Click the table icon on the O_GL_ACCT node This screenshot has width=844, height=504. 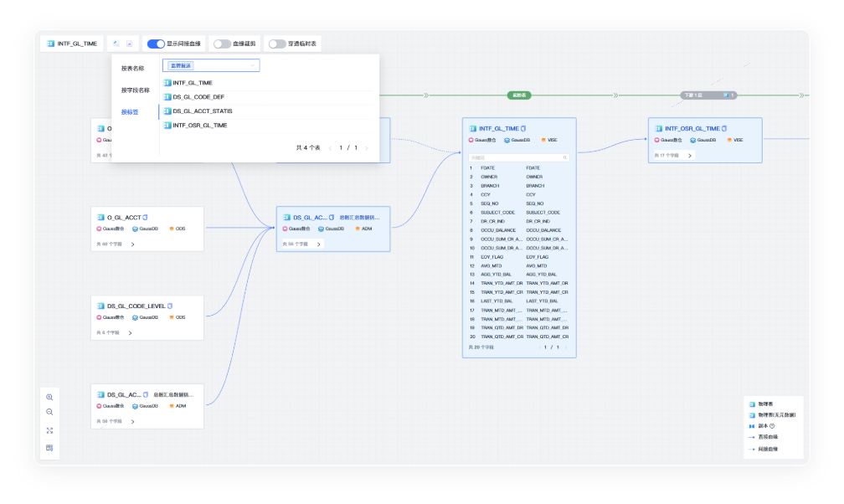tap(100, 218)
